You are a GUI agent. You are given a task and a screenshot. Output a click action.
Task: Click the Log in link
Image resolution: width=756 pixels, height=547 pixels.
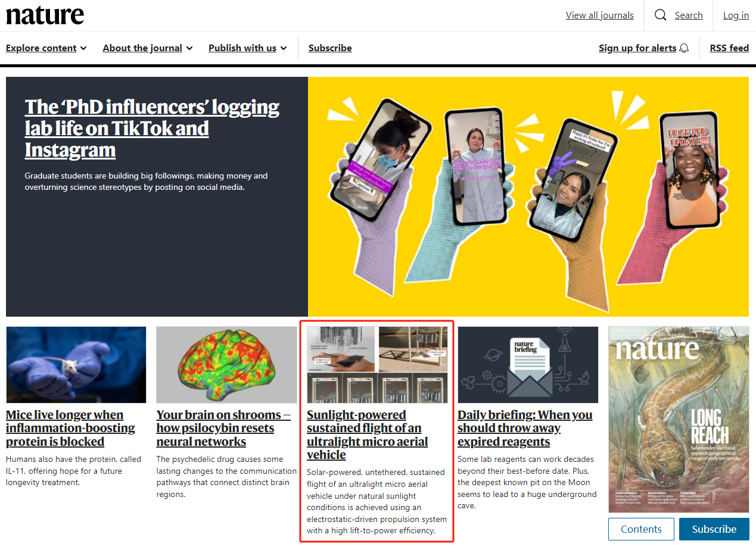click(736, 15)
